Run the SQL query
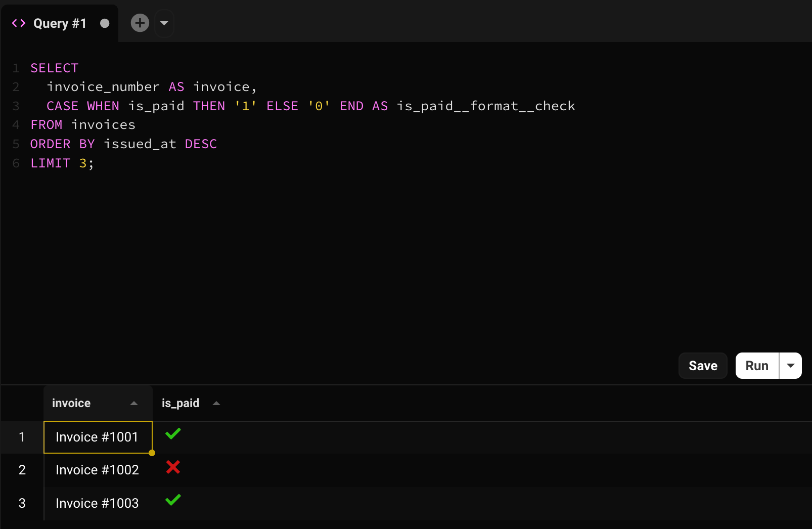The height and width of the screenshot is (529, 812). (756, 366)
